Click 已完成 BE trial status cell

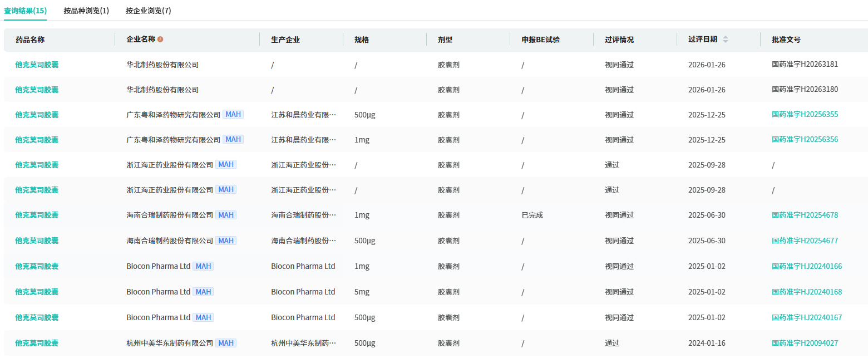tap(532, 215)
